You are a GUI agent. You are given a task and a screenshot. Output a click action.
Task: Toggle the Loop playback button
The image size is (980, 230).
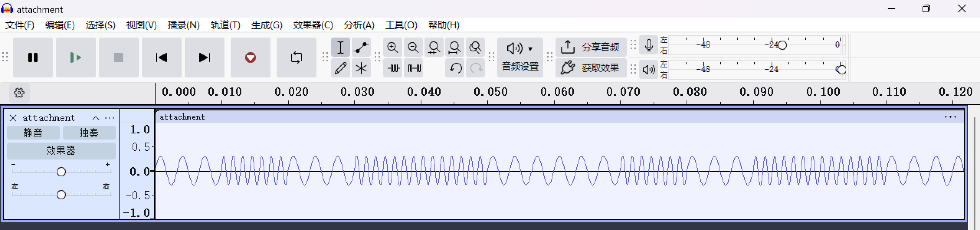(296, 58)
